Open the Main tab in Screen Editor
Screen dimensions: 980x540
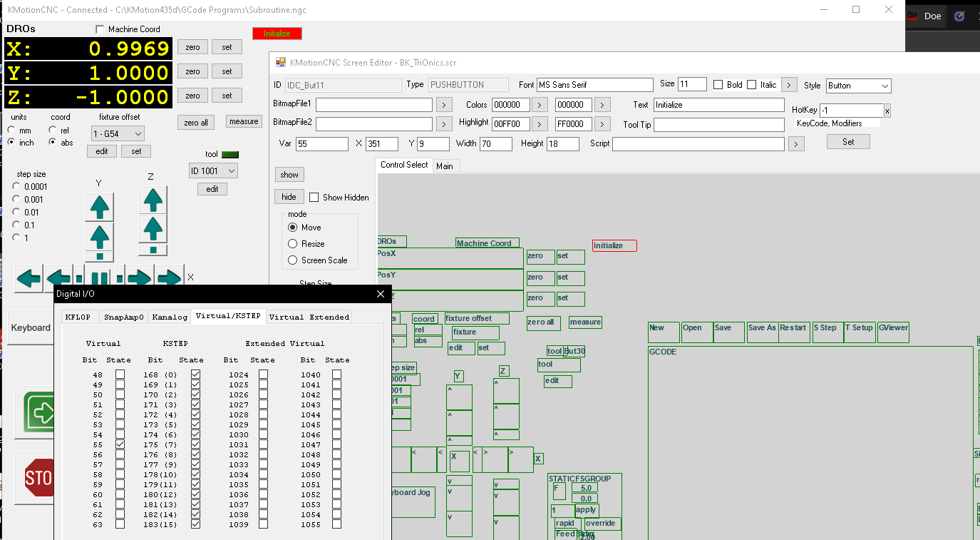(x=445, y=166)
